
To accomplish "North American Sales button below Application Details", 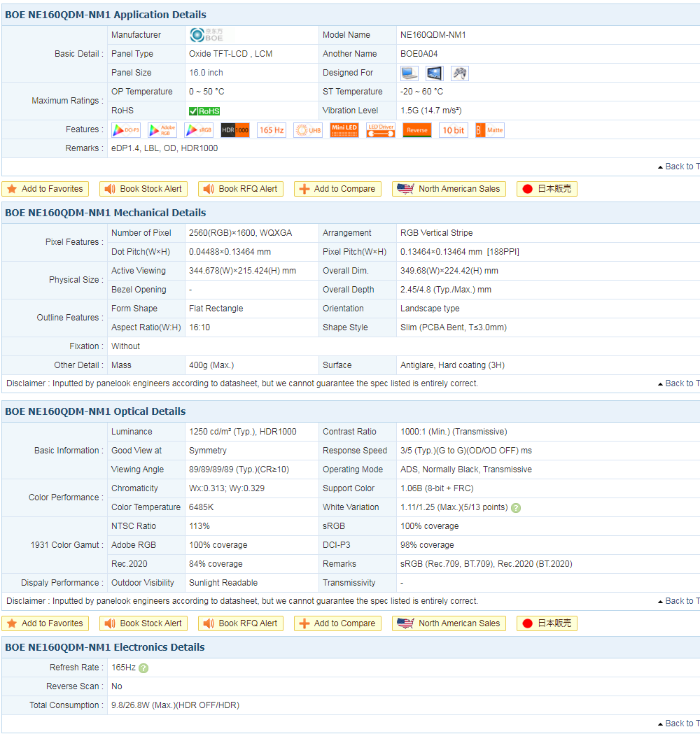I will tap(449, 189).
